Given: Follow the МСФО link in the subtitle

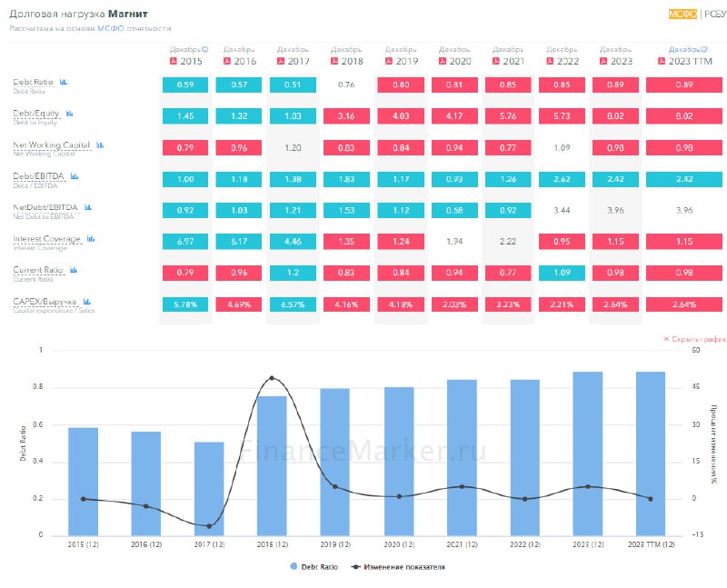Looking at the screenshot, I should click(x=110, y=28).
